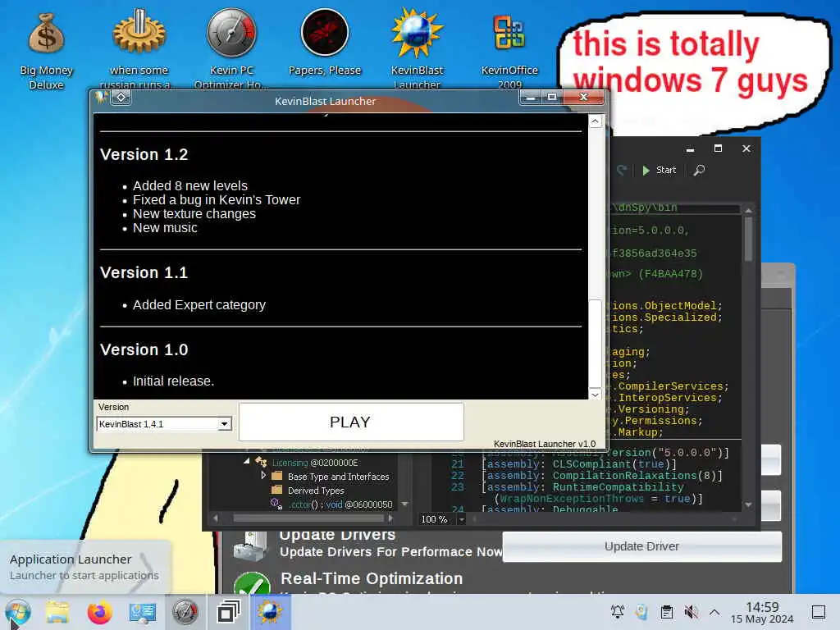Click the 'CLSCompliant' line 21 in dnSpy code

[592, 464]
